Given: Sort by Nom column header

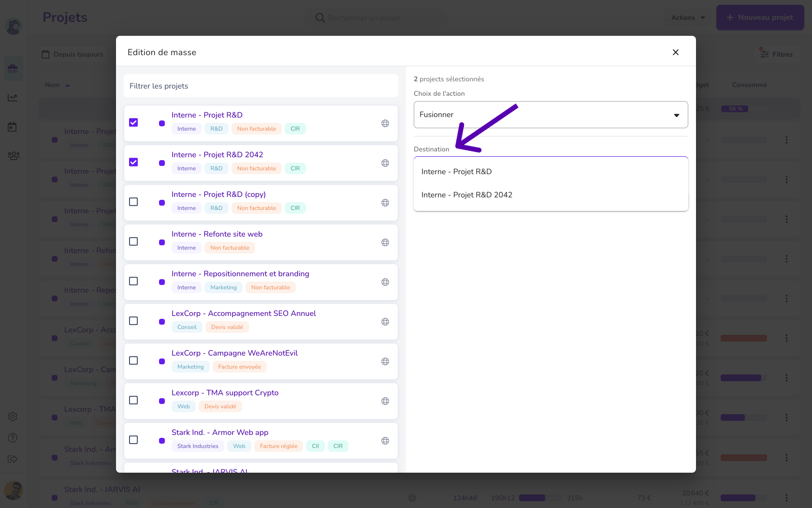Looking at the screenshot, I should point(57,85).
